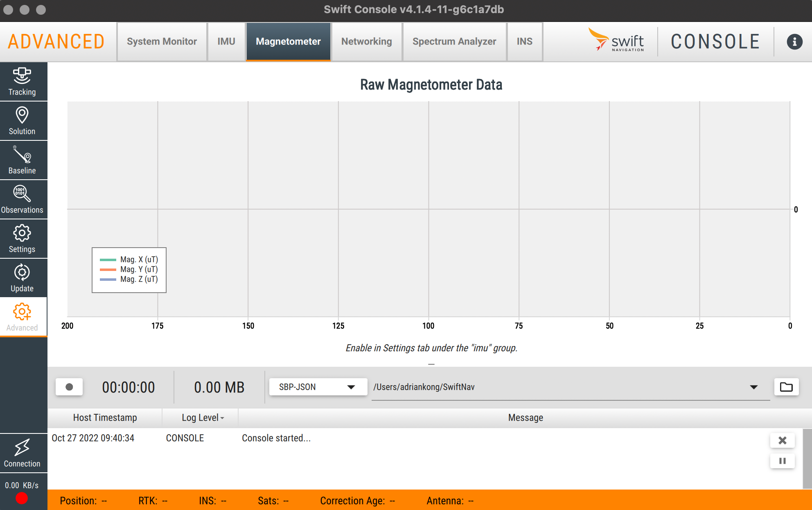The image size is (812, 510).
Task: Expand the SBP-JSON format dropdown
Action: [x=318, y=387]
